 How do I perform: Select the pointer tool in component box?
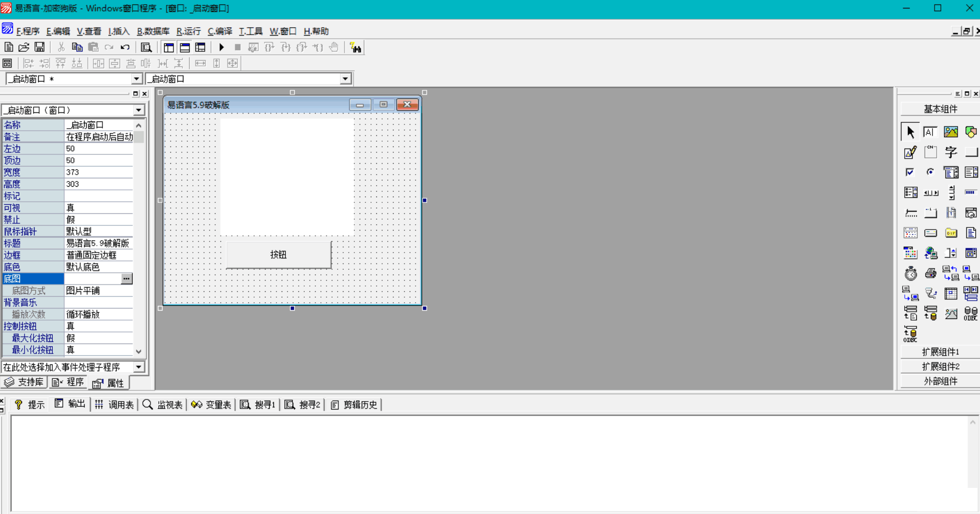click(x=910, y=132)
